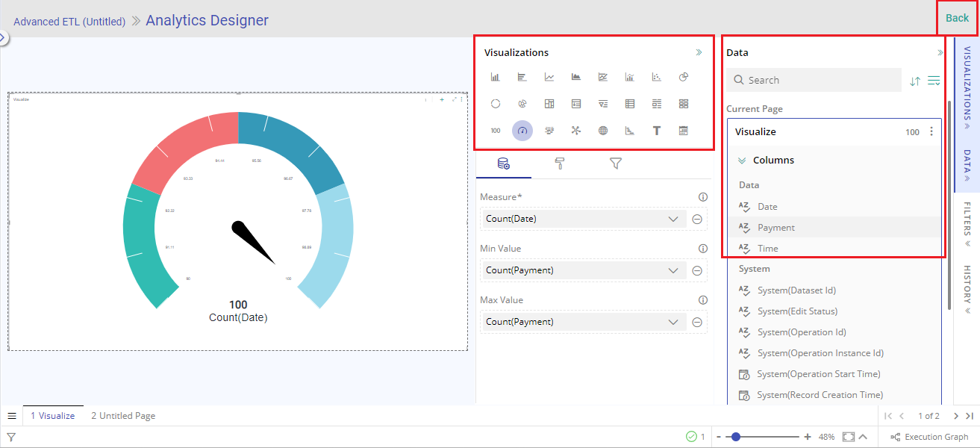Collapse the Columns section
Screen dimensions: 980x448
(743, 161)
